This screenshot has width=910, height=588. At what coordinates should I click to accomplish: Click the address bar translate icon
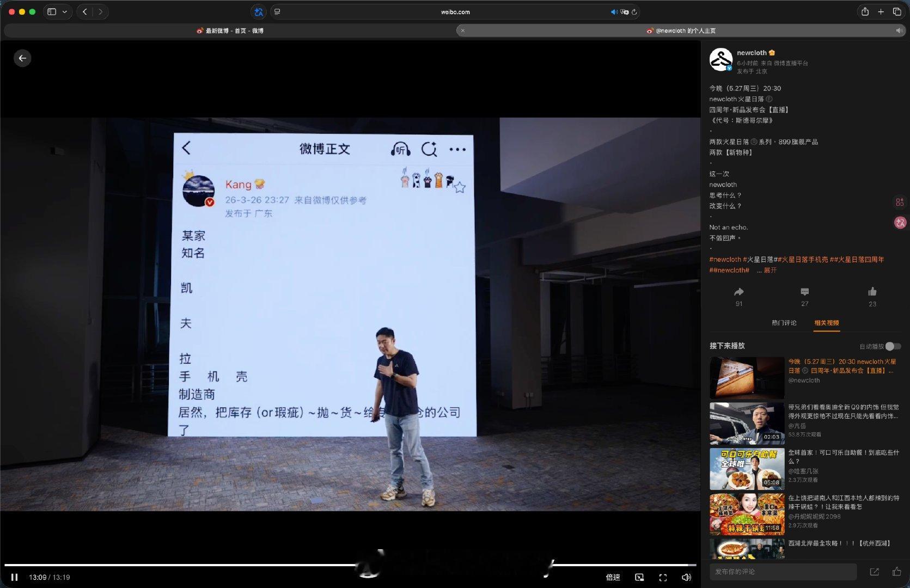click(x=625, y=12)
